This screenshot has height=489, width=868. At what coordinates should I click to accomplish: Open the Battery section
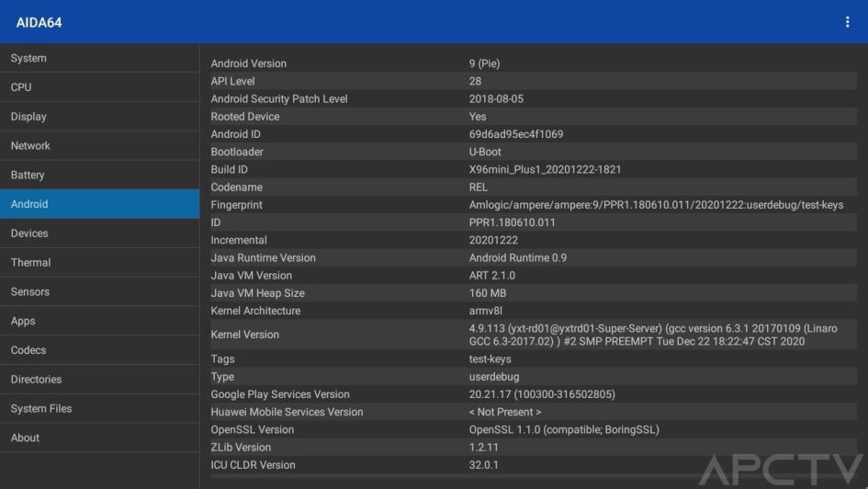click(x=99, y=175)
